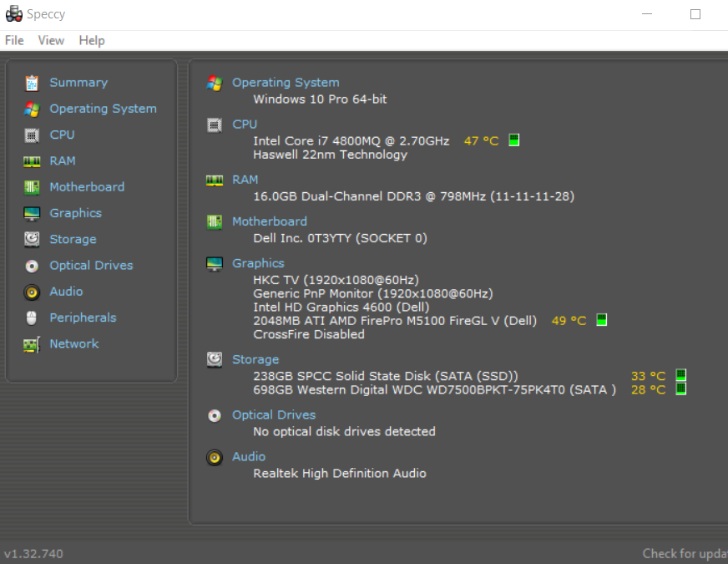Open the Help menu
The width and height of the screenshot is (728, 564).
pos(92,40)
